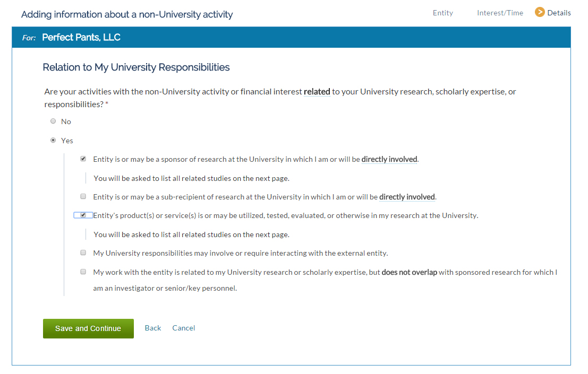Check the University responsibilities interacting checkbox
Image resolution: width=588 pixels, height=374 pixels.
tap(83, 253)
